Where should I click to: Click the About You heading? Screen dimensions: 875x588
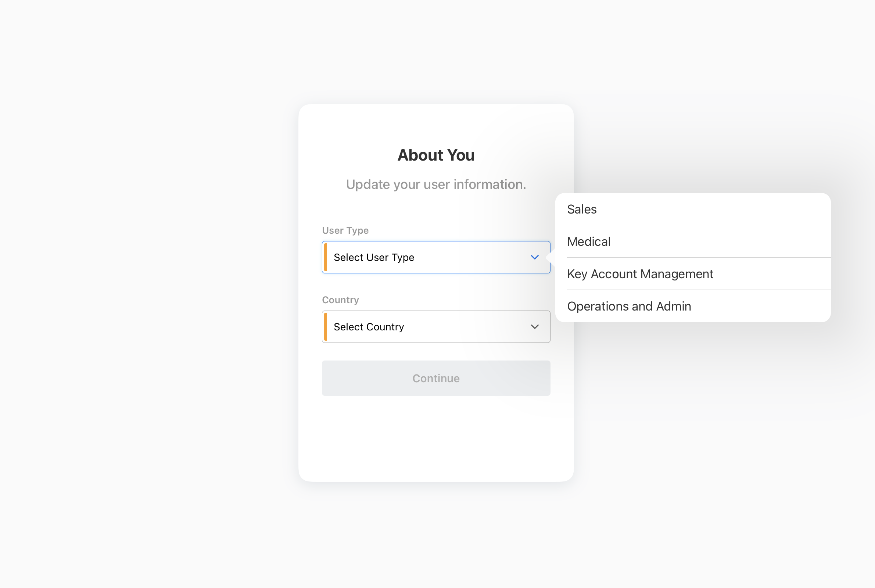click(435, 155)
